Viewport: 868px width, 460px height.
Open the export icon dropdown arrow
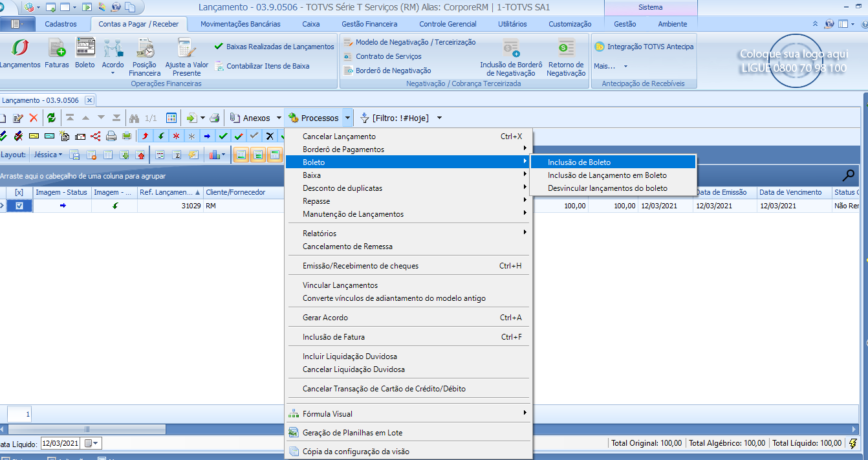click(202, 118)
